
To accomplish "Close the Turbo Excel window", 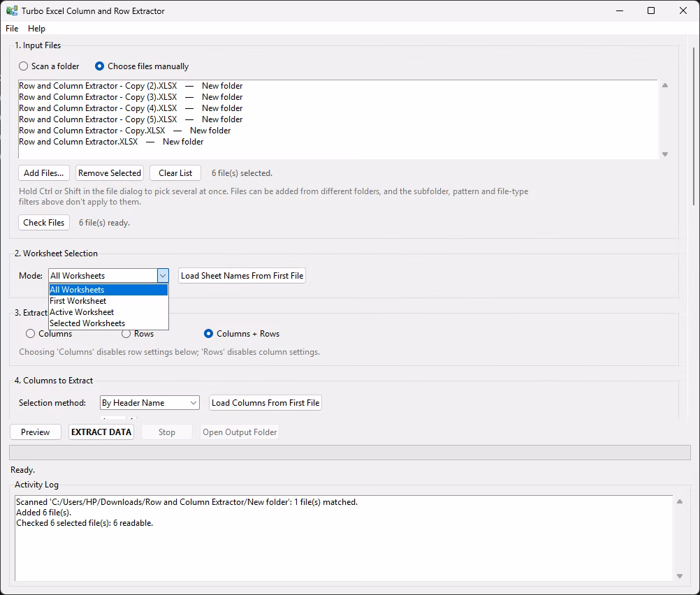I will coord(683,10).
